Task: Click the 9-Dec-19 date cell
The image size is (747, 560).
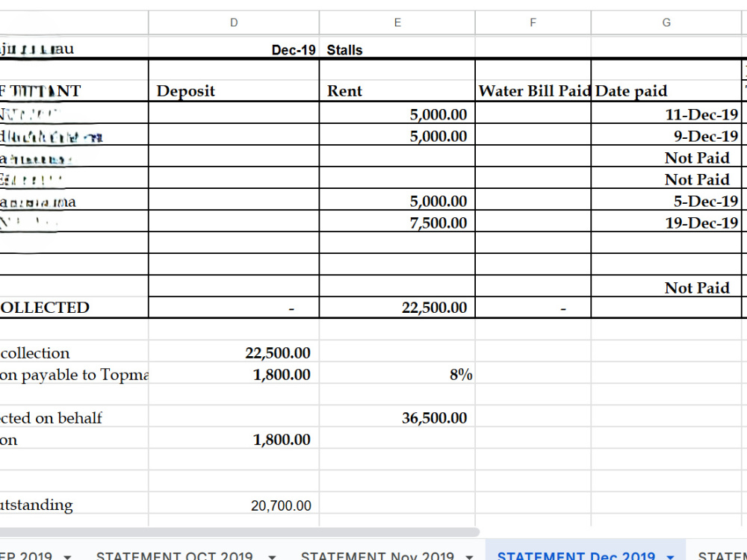Action: 666,134
